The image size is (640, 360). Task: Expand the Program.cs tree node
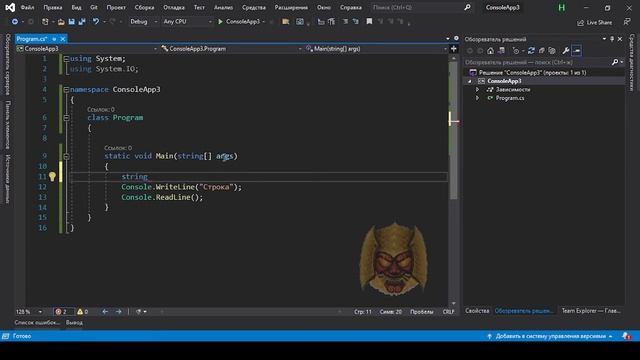478,98
